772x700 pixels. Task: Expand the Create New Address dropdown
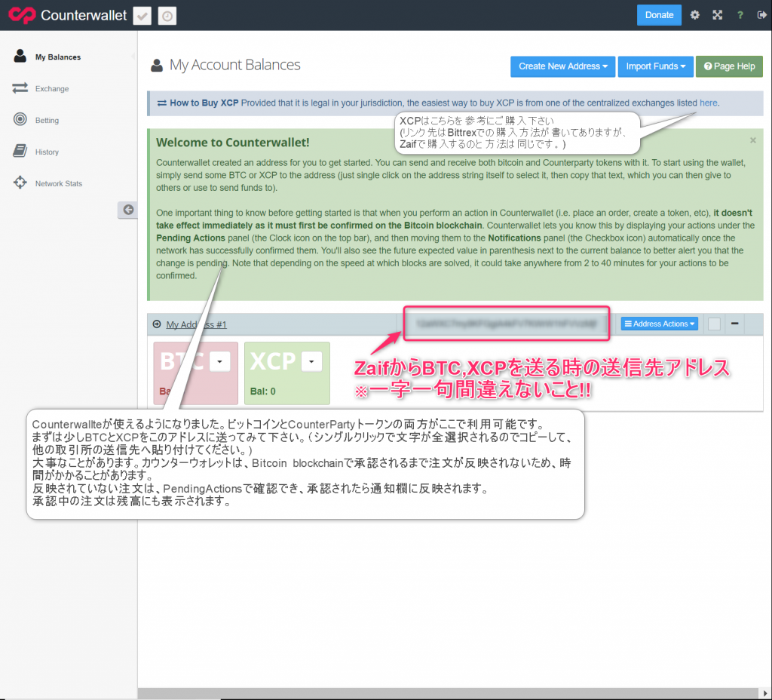coord(562,66)
